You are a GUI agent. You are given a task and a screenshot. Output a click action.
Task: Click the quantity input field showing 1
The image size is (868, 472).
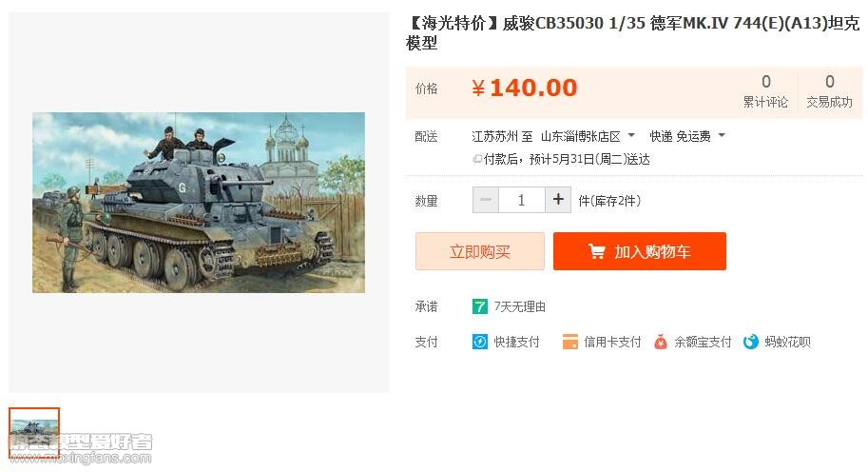coord(521,200)
